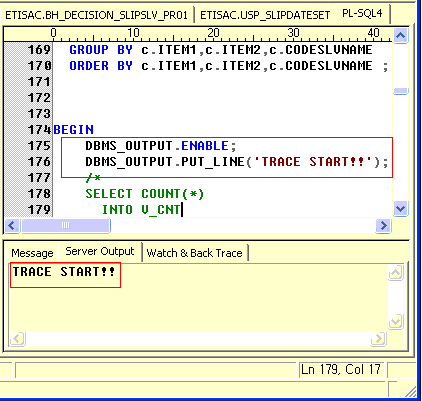
Task: Click the editor scroll down arrow
Action: click(x=400, y=209)
